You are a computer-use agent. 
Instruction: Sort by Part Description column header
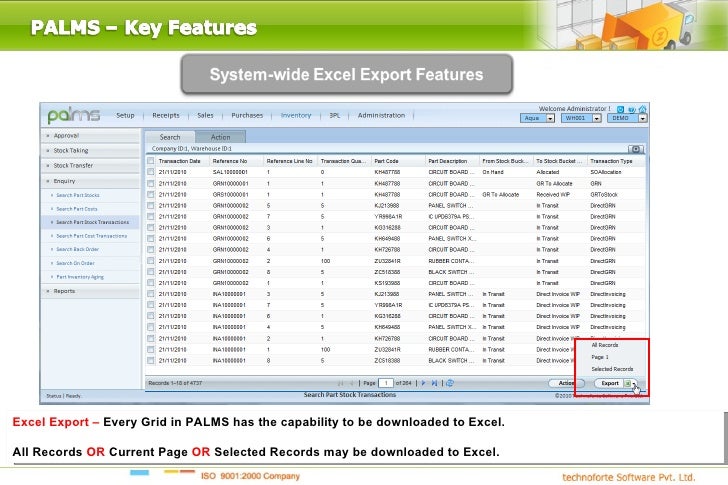pos(448,161)
